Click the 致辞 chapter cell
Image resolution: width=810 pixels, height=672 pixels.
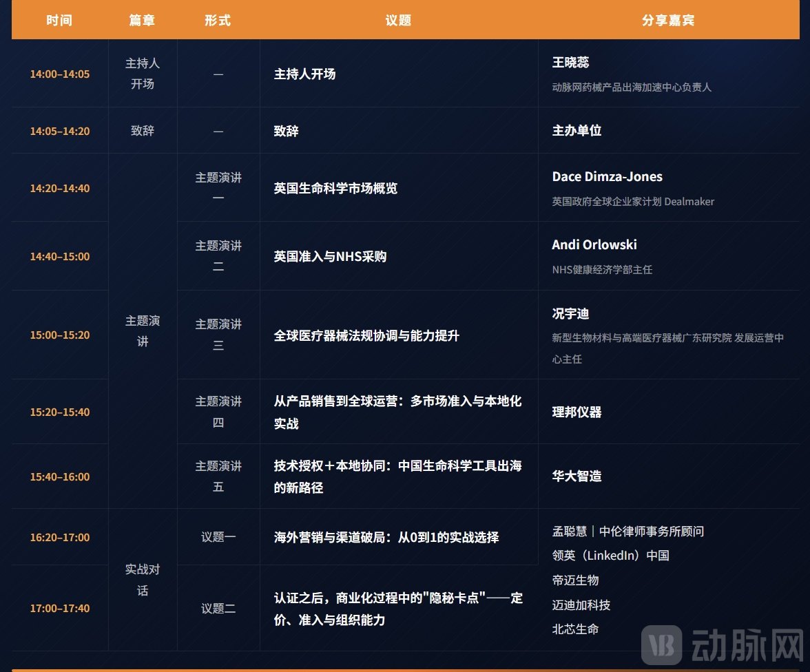coord(143,131)
